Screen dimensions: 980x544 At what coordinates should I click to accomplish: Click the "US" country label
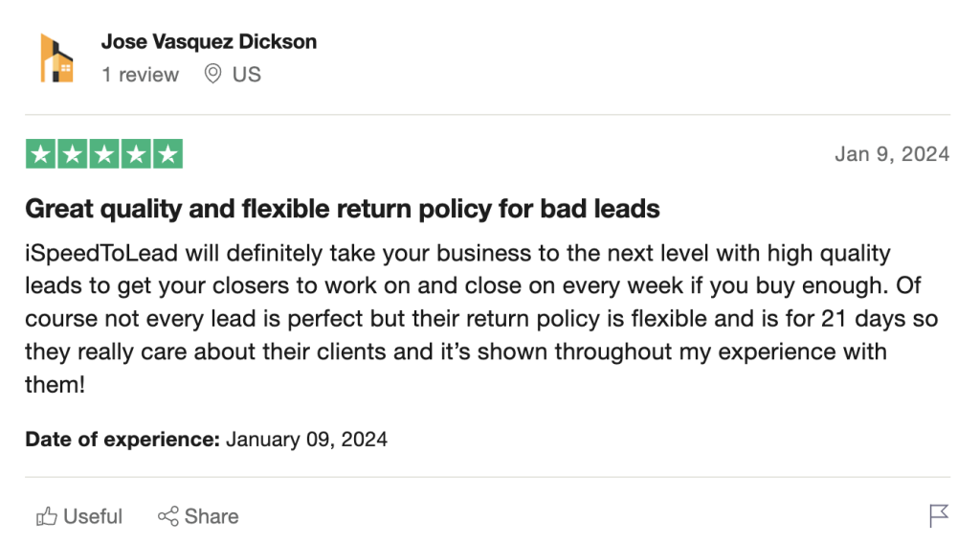point(246,75)
